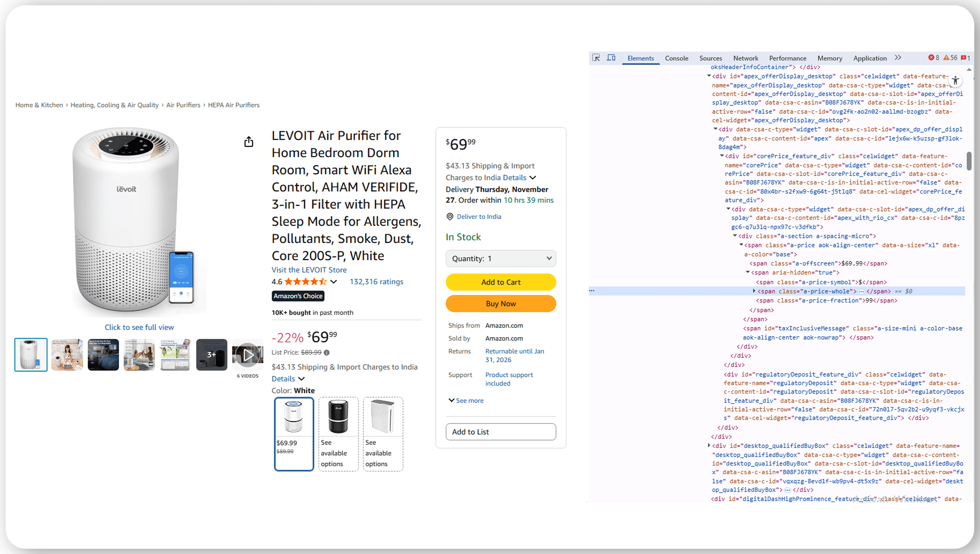Viewport: 980px width, 554px height.
Task: Toggle the device toolbar in DevTools
Action: 611,58
